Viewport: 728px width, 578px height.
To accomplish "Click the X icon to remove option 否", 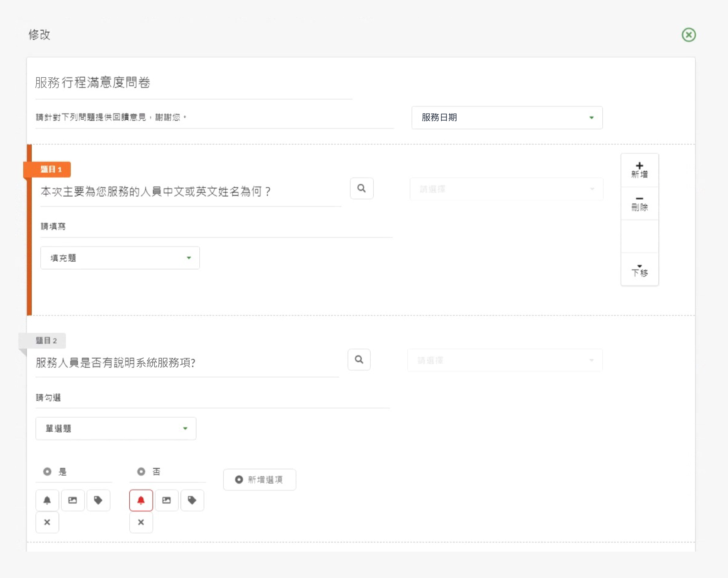I will point(141,522).
